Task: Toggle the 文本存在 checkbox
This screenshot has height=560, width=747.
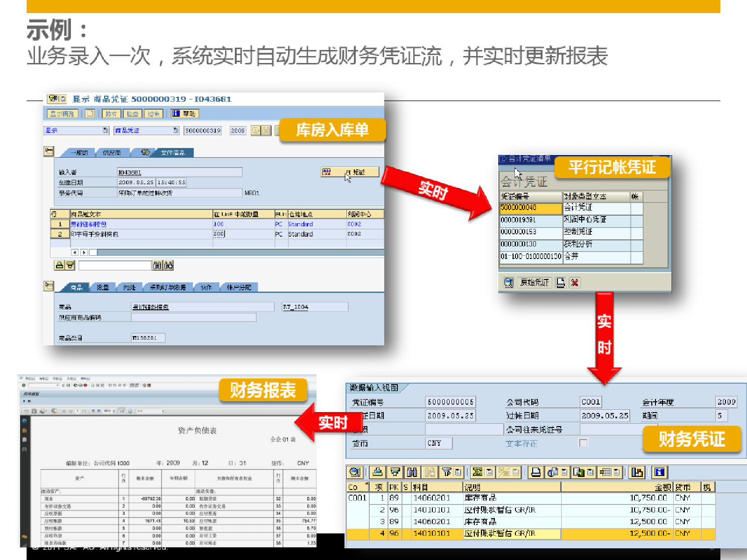Action: [583, 443]
